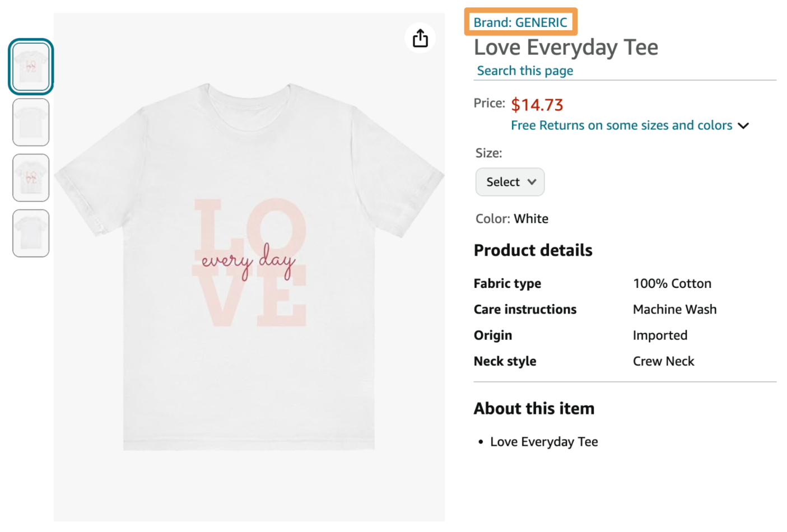Click the third product thumbnail
Image resolution: width=787 pixels, height=532 pixels.
[x=31, y=178]
